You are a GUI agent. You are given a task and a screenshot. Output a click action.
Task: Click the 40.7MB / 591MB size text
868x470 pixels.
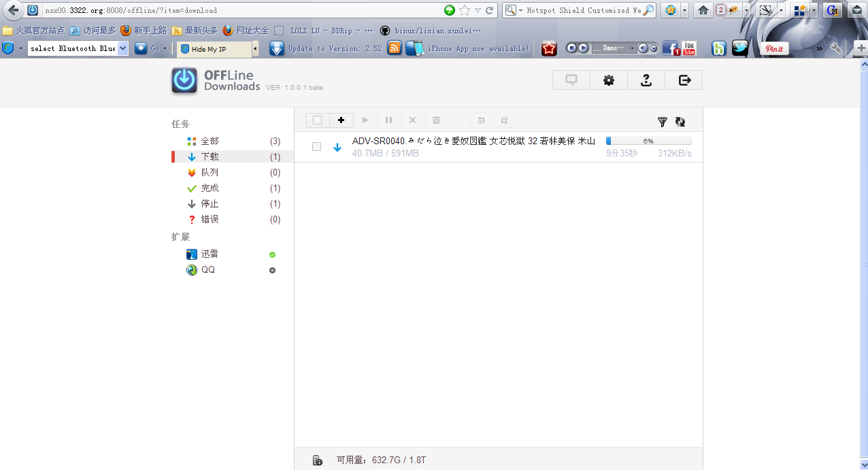tap(386, 153)
